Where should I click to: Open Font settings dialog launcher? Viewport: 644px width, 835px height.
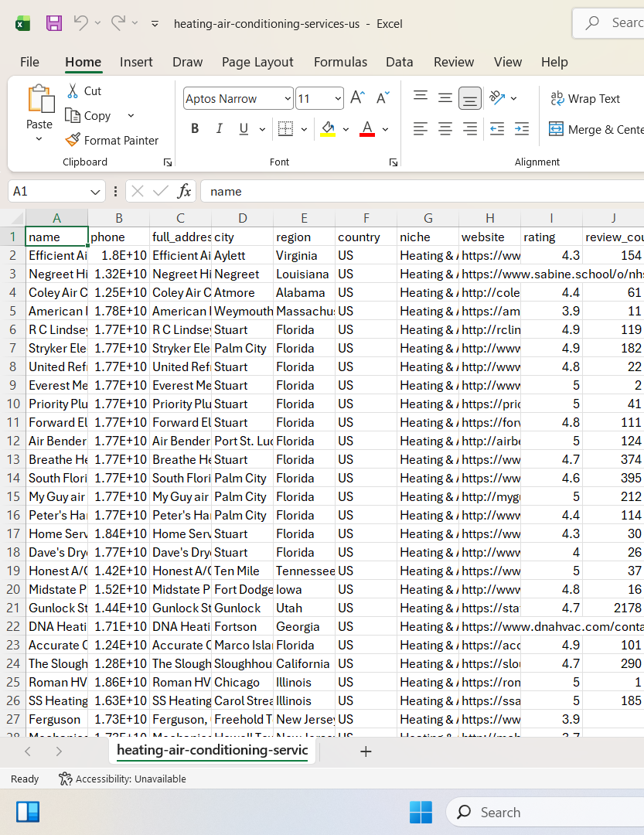click(x=393, y=162)
